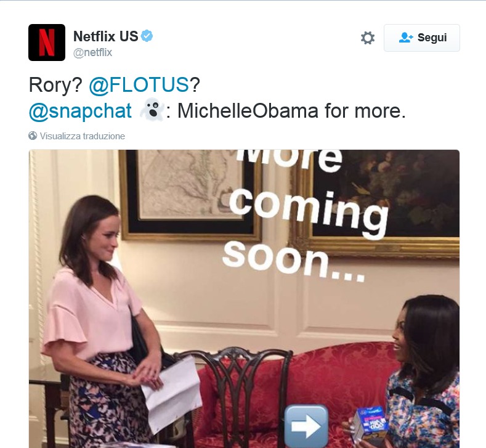This screenshot has width=486, height=448.
Task: Follow Netflix US with Segui button
Action: pos(422,38)
